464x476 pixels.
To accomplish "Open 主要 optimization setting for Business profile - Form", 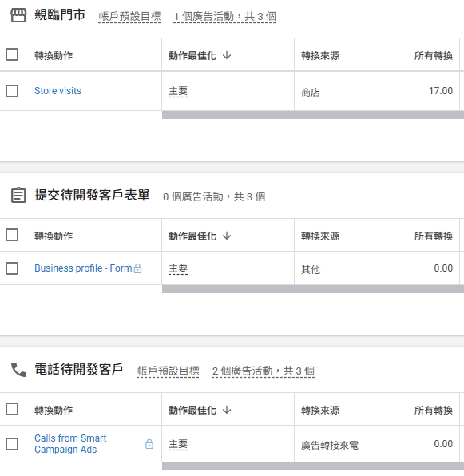I will pos(178,268).
